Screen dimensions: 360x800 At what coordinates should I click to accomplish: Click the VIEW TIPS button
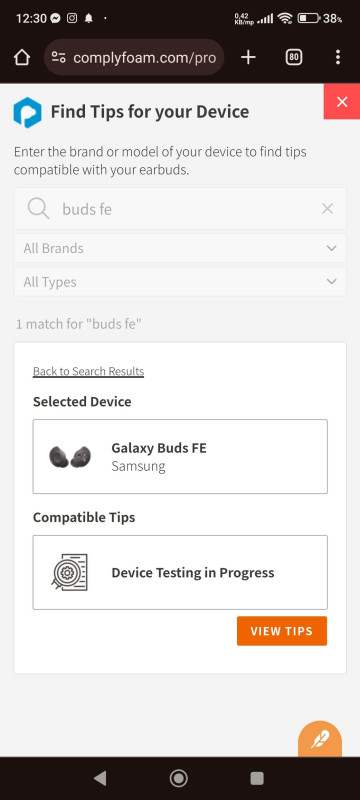coord(282,631)
